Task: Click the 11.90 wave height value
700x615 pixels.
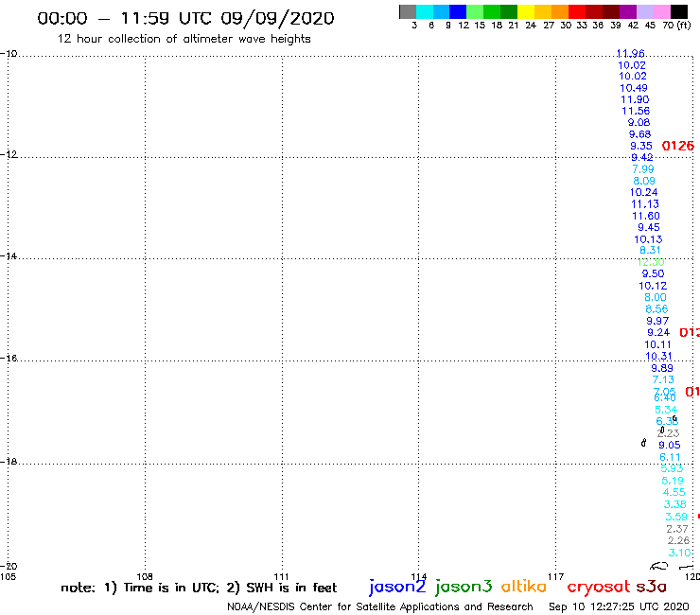Action: (635, 99)
